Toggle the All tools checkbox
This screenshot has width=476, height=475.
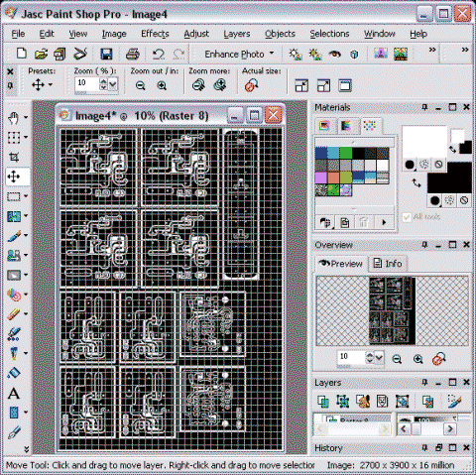coord(407,217)
